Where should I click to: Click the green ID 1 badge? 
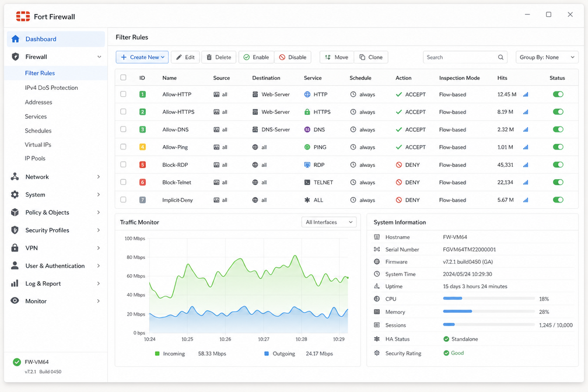pyautogui.click(x=142, y=94)
